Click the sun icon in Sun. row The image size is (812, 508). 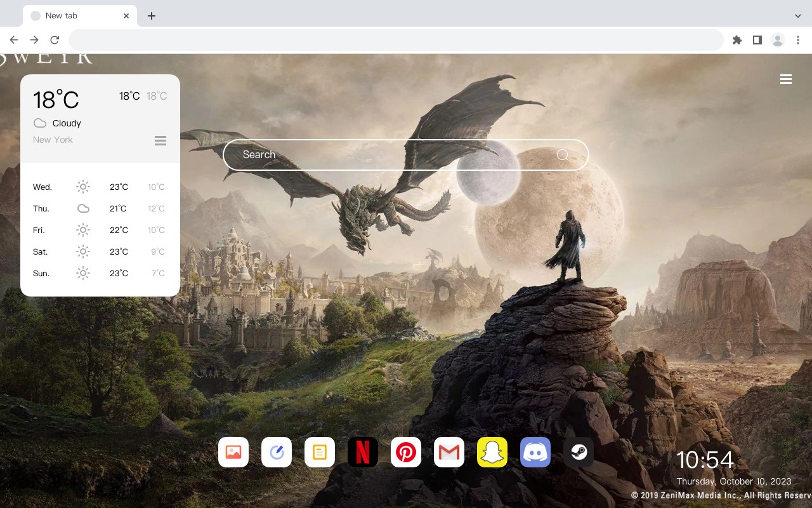pyautogui.click(x=83, y=273)
